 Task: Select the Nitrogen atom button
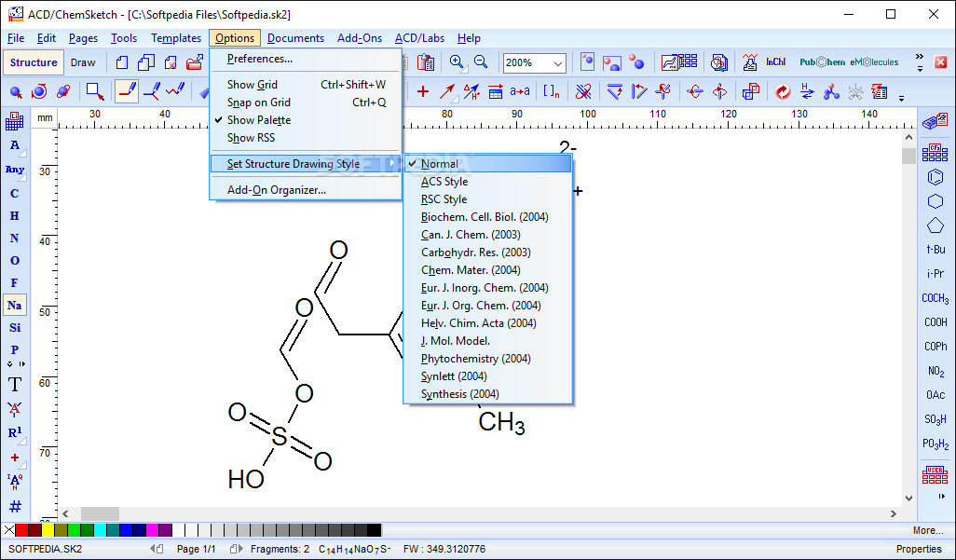15,238
